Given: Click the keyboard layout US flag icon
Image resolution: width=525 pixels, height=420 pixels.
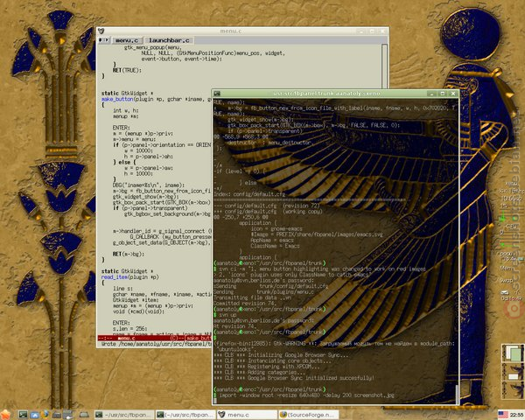Looking at the screenshot, I should point(503,415).
